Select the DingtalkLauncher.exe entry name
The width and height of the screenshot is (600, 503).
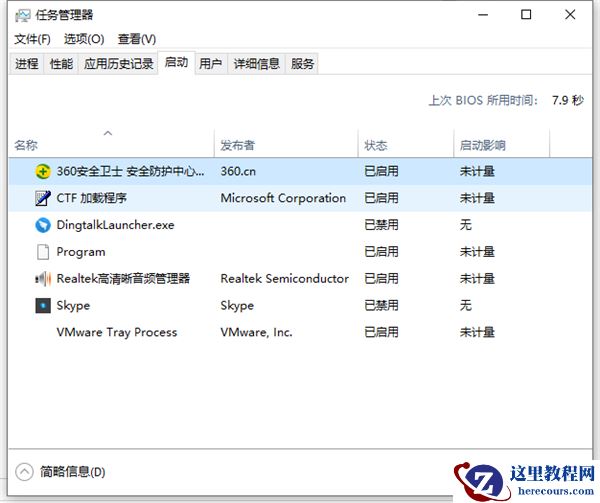pos(115,225)
